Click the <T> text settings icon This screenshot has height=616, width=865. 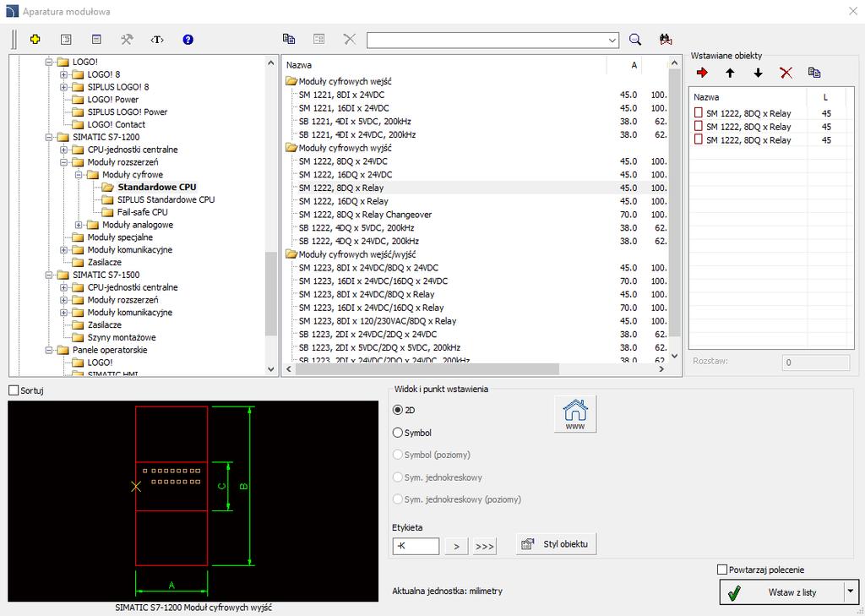157,39
